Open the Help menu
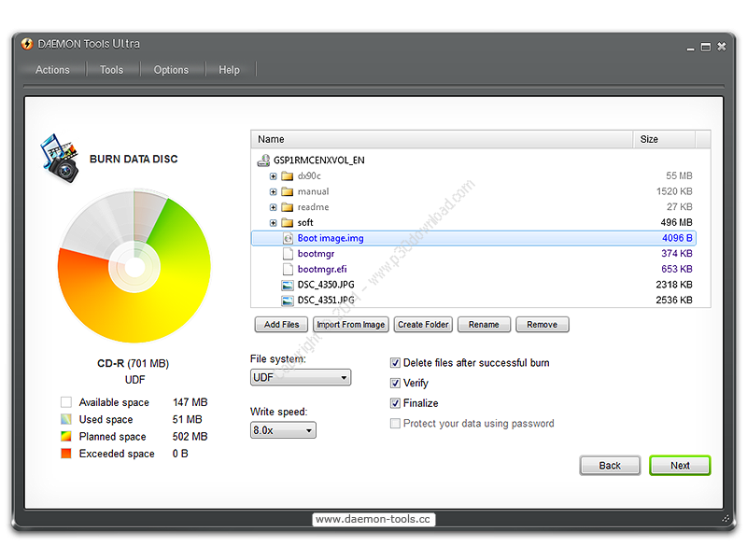 pos(229,70)
